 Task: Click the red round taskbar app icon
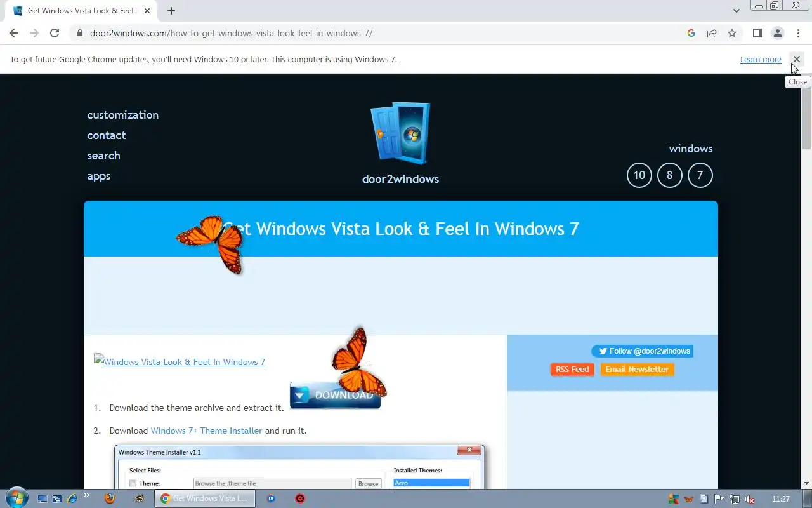coord(300,498)
